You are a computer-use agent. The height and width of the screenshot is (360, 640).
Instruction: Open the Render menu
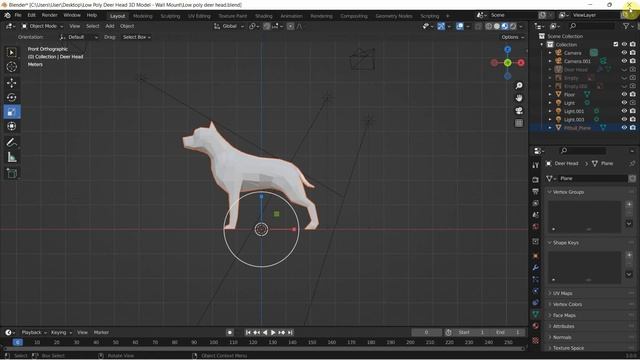49,15
